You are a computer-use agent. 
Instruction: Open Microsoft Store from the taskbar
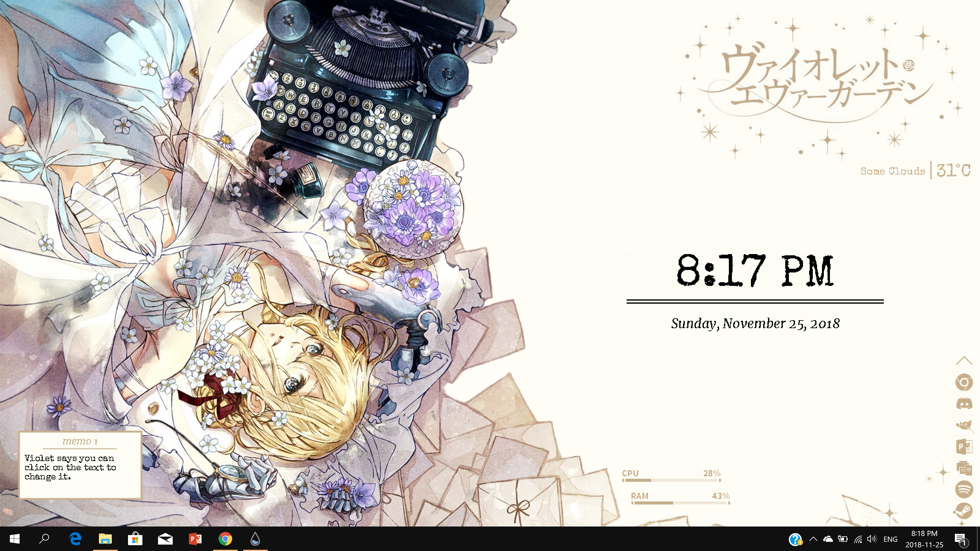135,538
